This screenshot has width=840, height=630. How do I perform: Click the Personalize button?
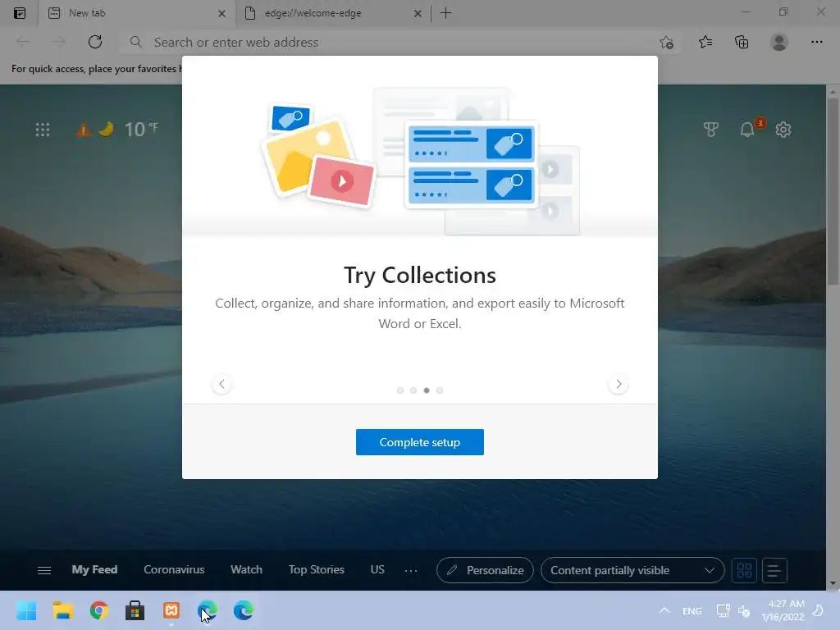[485, 570]
